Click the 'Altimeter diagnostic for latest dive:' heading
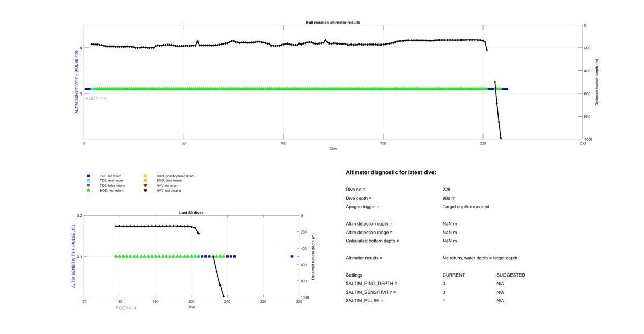 [x=391, y=172]
